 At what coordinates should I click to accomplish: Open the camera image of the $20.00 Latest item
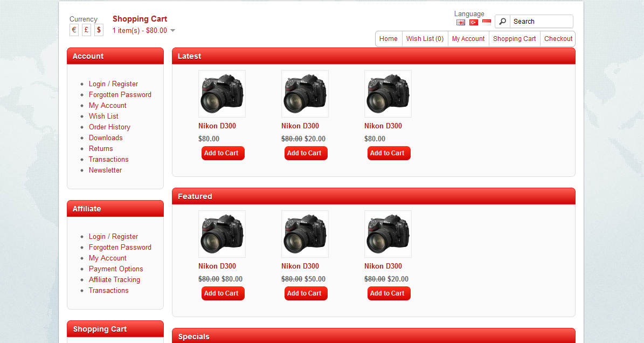point(304,94)
